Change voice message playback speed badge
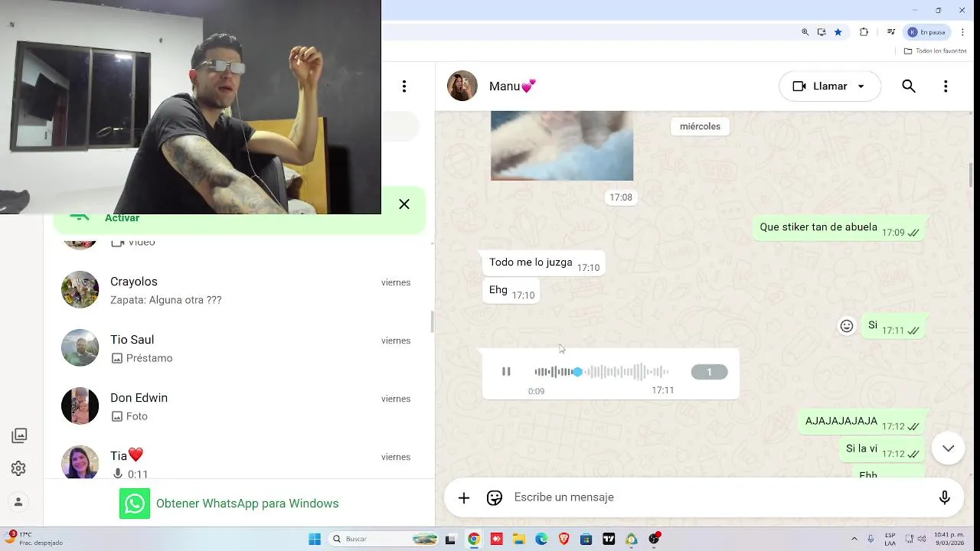The width and height of the screenshot is (980, 551). click(709, 372)
